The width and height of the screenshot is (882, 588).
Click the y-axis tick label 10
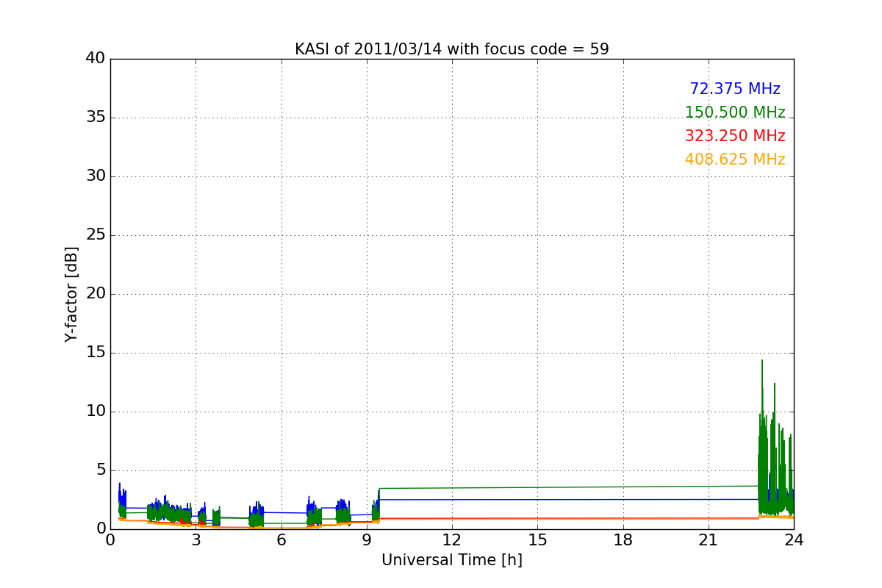click(96, 412)
